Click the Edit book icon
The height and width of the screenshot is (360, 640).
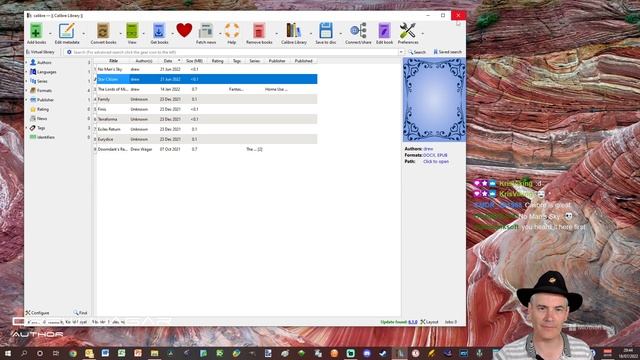click(384, 31)
